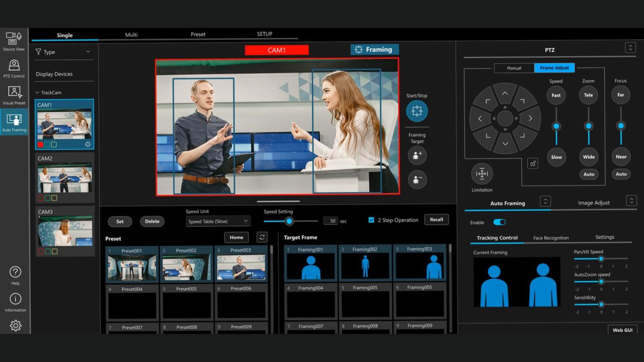Click the Start/Stop framing icon
This screenshot has width=644, height=362.
[x=417, y=112]
